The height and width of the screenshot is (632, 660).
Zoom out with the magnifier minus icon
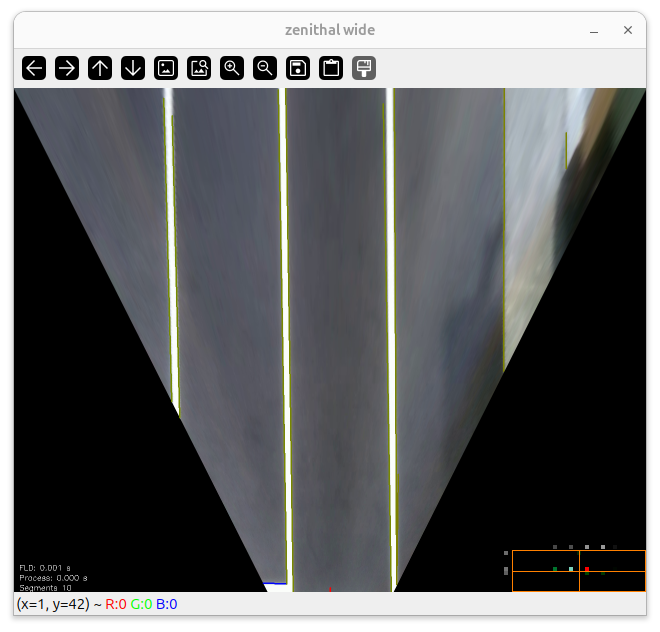[265, 68]
